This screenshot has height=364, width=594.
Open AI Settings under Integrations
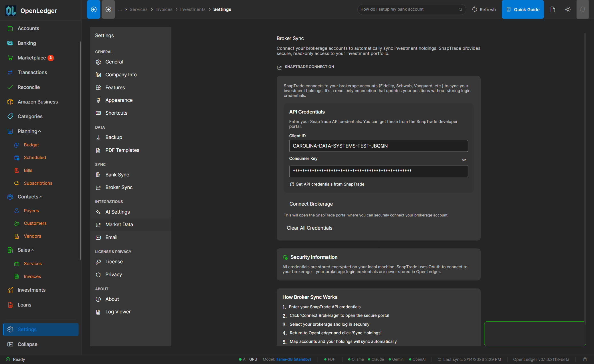(x=118, y=212)
